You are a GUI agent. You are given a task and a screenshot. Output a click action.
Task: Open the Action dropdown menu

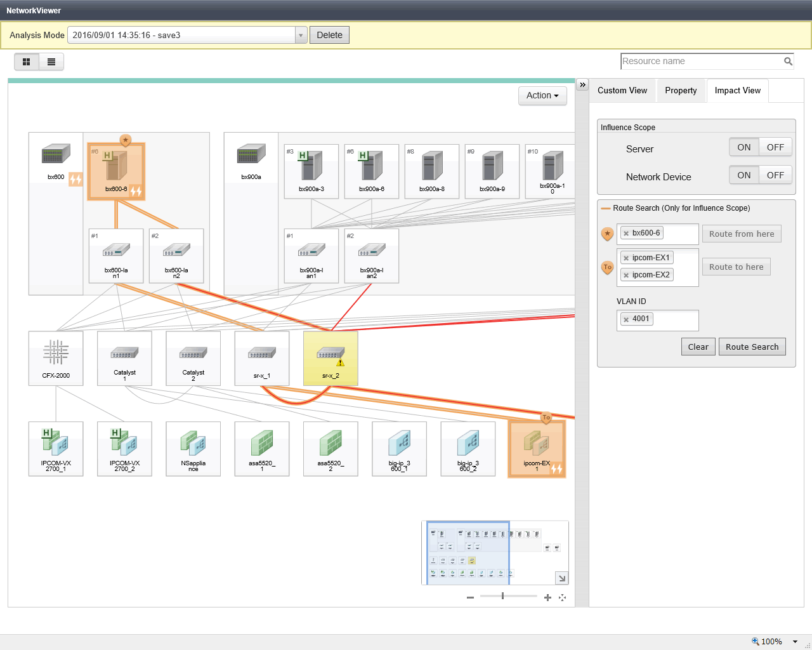[542, 95]
